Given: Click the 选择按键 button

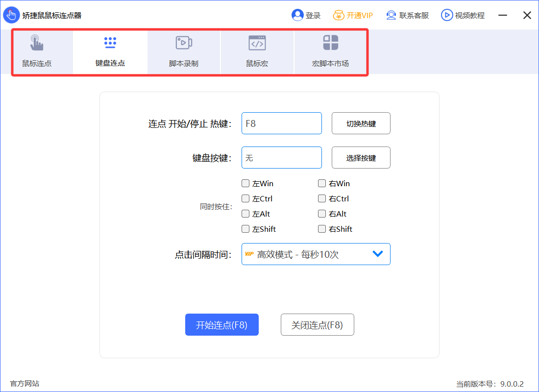Looking at the screenshot, I should 361,157.
